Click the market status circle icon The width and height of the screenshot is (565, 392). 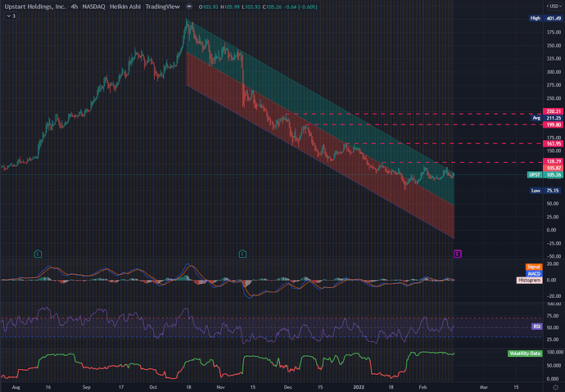[x=189, y=7]
